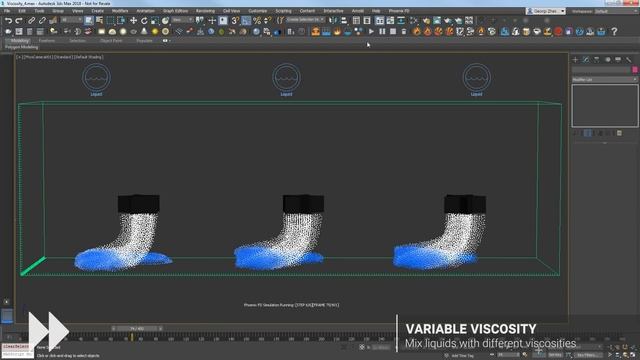Click the Redo arrow icon
640x360 pixels.
pyautogui.click(x=19, y=20)
